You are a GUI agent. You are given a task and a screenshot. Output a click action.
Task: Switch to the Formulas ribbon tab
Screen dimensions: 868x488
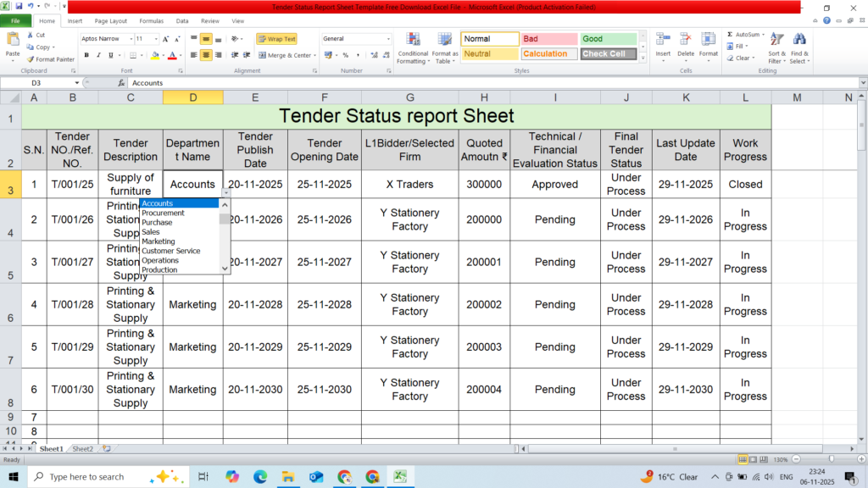tap(151, 20)
